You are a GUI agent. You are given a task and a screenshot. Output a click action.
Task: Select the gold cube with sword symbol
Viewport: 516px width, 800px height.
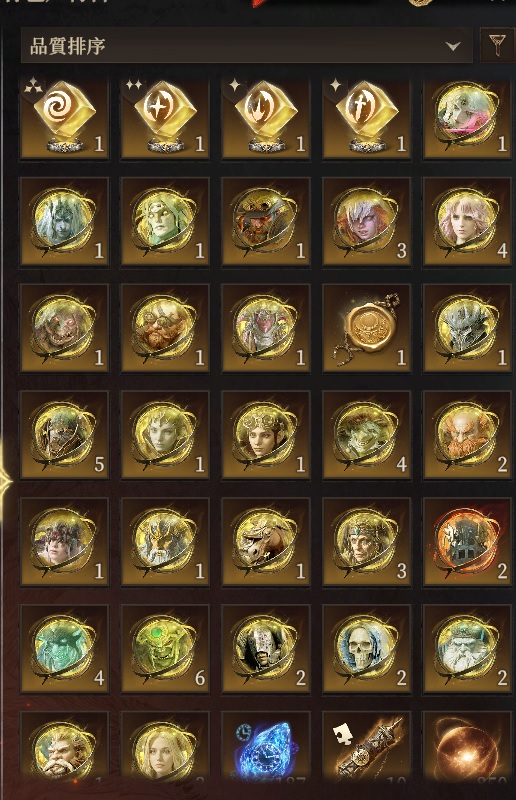366,118
